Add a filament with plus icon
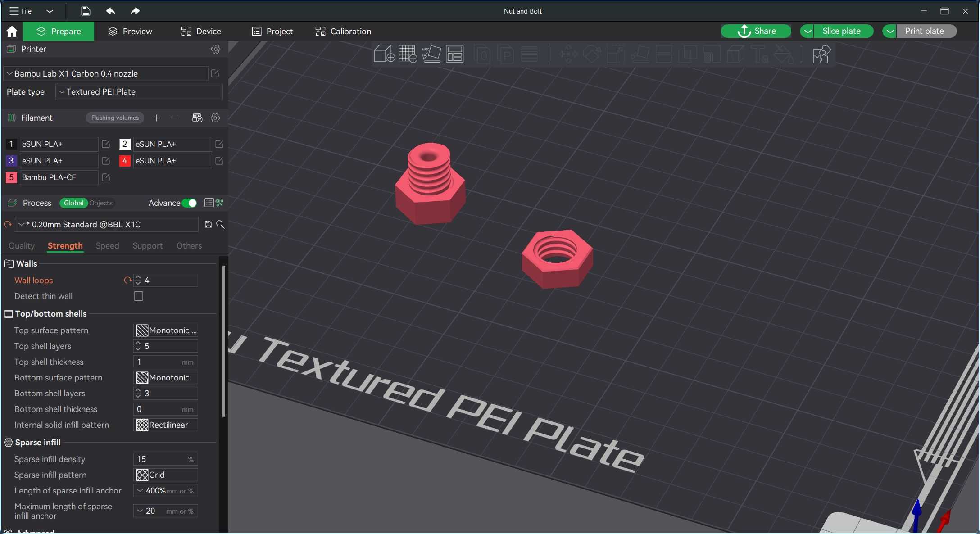 click(157, 118)
